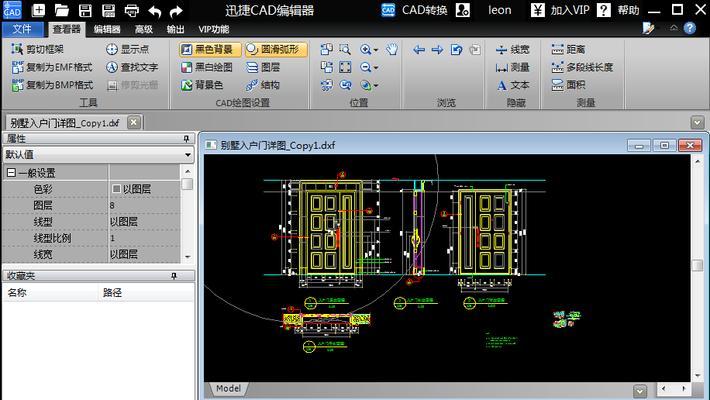Switch to the 输出 output tab
Screen dimensions: 710x400
tap(175, 29)
